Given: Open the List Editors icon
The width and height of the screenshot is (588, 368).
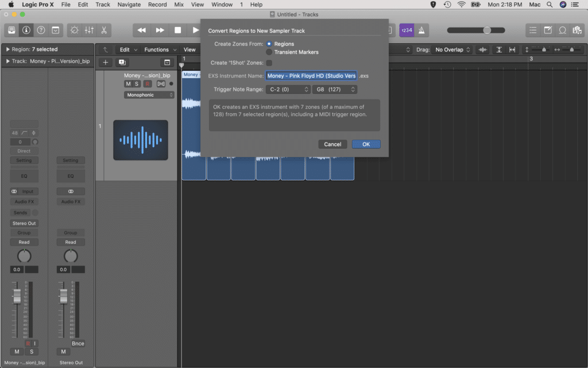Looking at the screenshot, I should point(533,30).
